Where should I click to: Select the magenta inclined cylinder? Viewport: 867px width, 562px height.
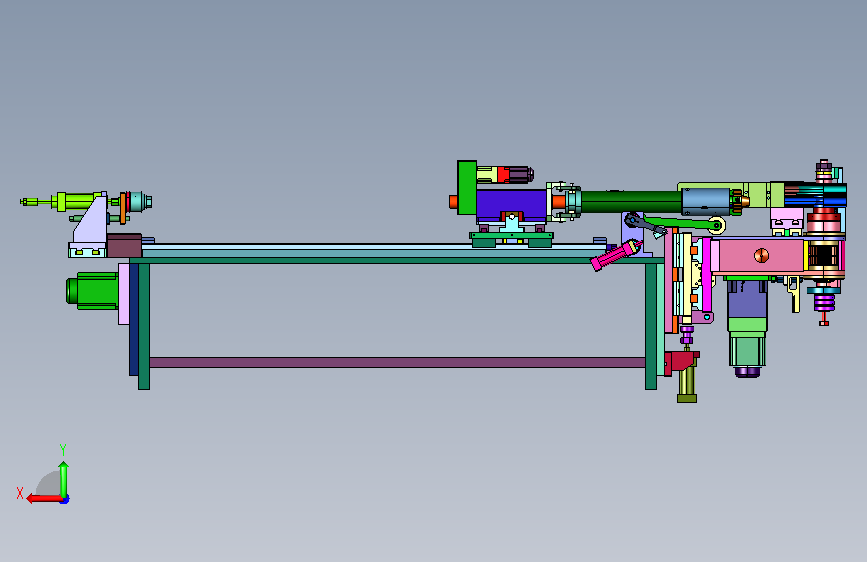(615, 255)
